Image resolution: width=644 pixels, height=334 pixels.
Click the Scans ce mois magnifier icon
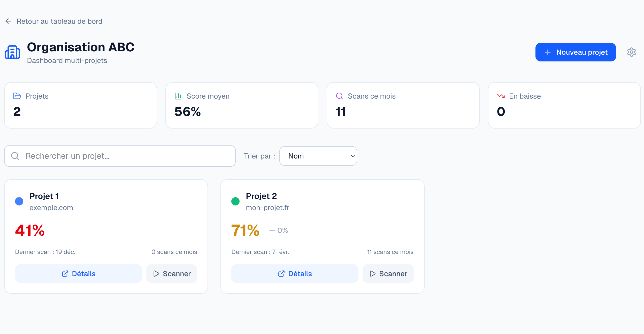[x=339, y=96]
